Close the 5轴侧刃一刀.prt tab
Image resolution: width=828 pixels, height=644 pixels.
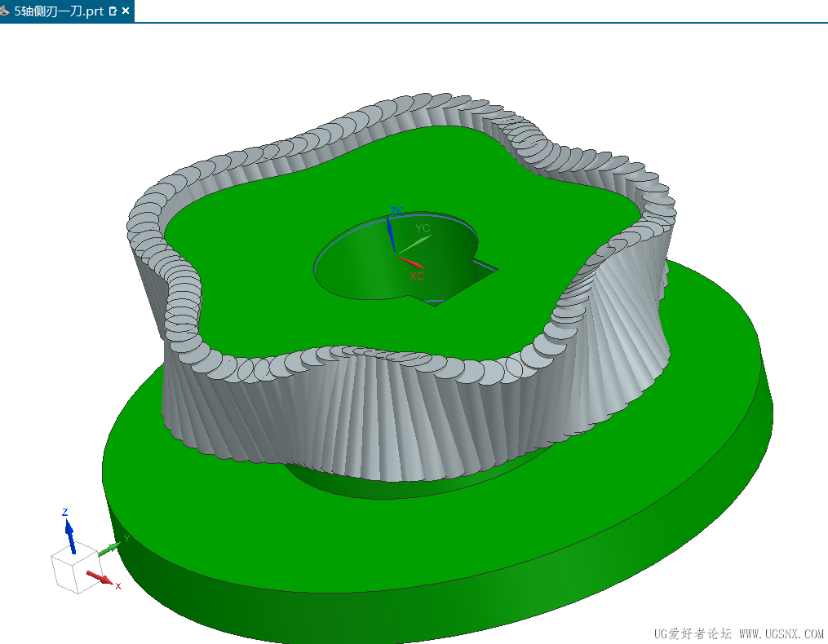(x=126, y=11)
